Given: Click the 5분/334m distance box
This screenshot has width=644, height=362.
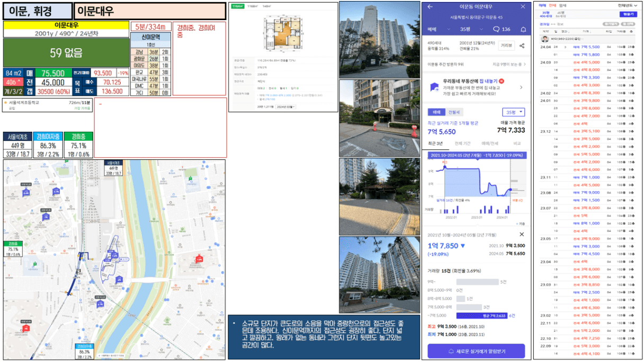Looking at the screenshot, I should click(151, 26).
